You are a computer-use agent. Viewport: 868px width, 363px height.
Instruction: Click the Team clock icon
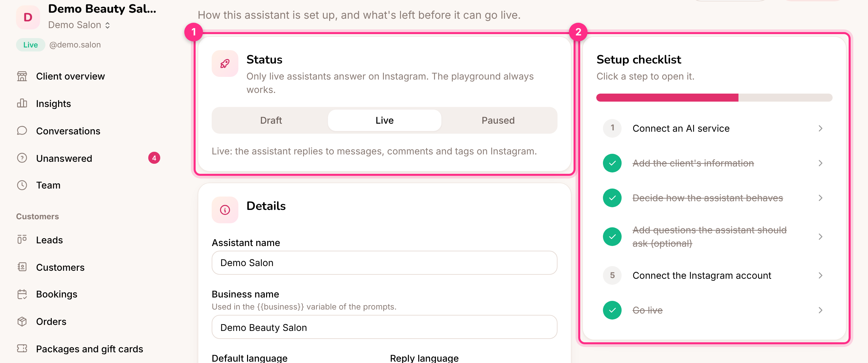click(x=22, y=185)
